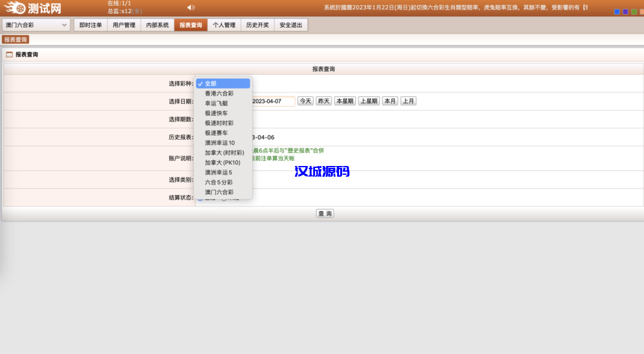Click the 账户说明 field label
This screenshot has height=354, width=644.
[180, 158]
